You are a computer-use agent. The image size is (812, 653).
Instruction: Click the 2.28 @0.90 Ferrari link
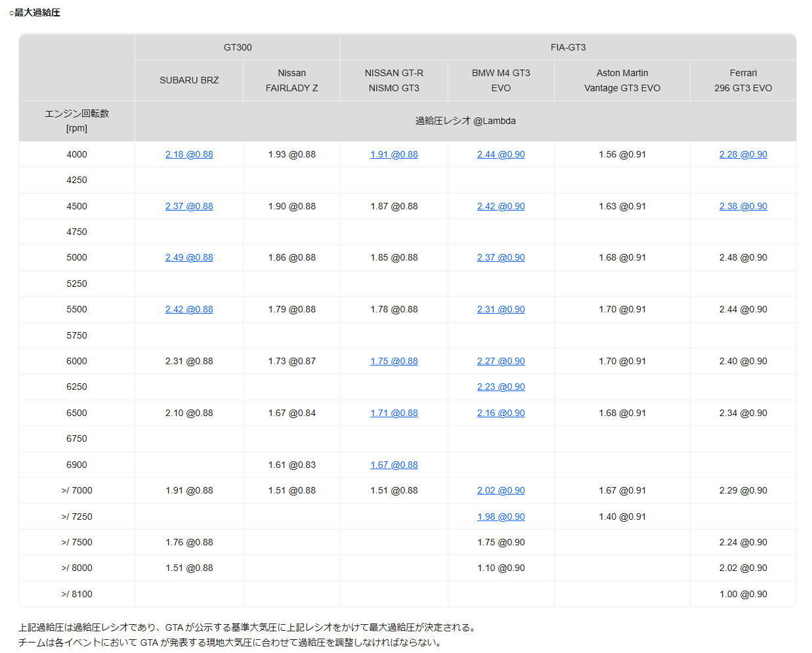(x=743, y=154)
